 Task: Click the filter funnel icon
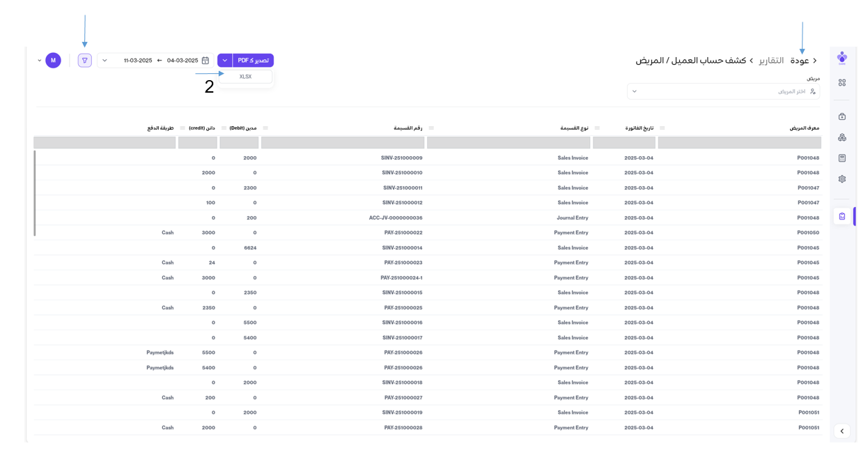pos(85,61)
